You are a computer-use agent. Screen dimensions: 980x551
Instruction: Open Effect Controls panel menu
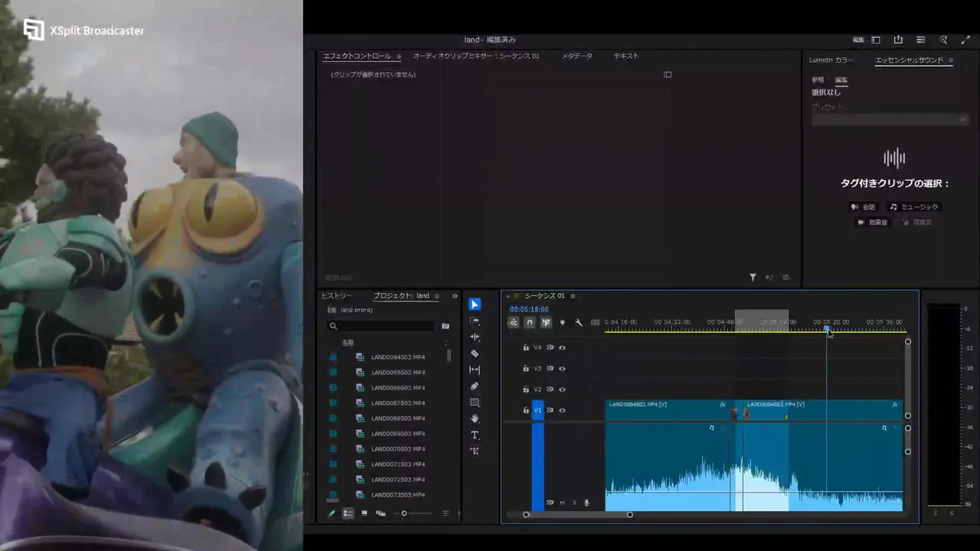pyautogui.click(x=399, y=57)
